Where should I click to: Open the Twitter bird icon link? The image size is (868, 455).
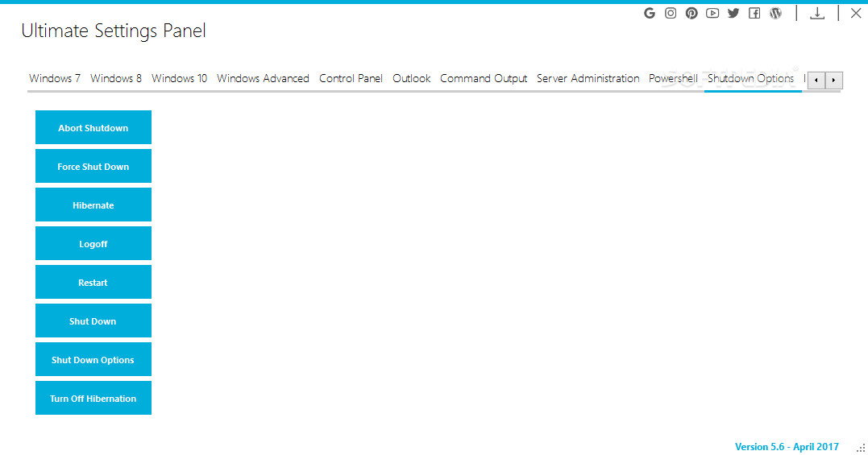coord(733,13)
